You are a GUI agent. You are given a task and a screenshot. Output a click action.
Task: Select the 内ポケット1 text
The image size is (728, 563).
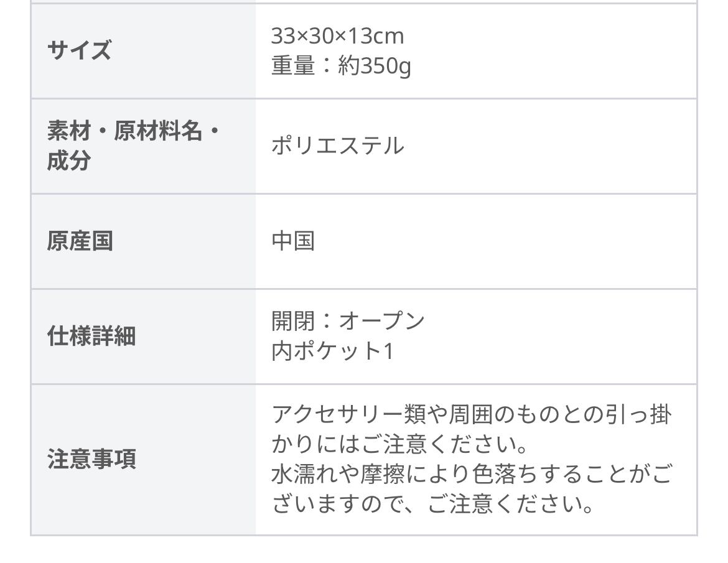point(332,351)
